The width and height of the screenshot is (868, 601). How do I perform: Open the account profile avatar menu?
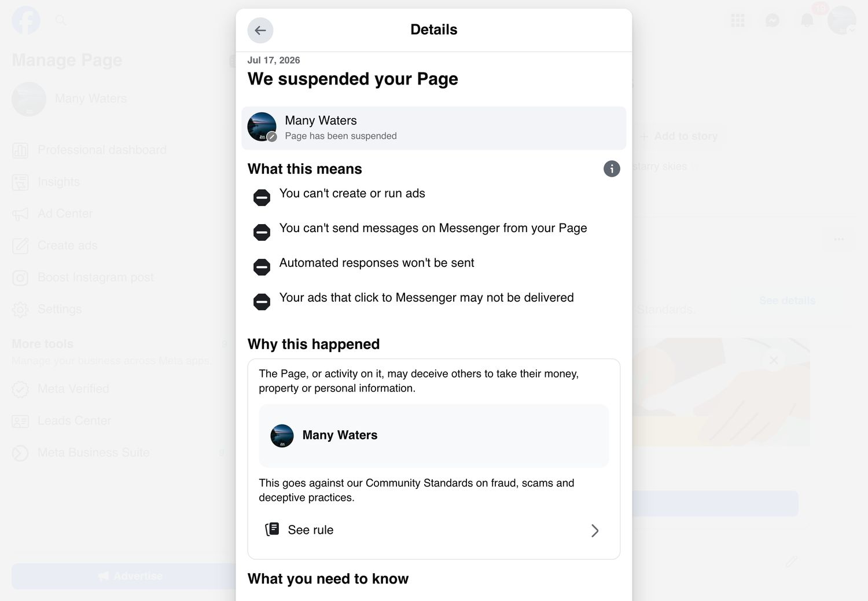pos(842,20)
